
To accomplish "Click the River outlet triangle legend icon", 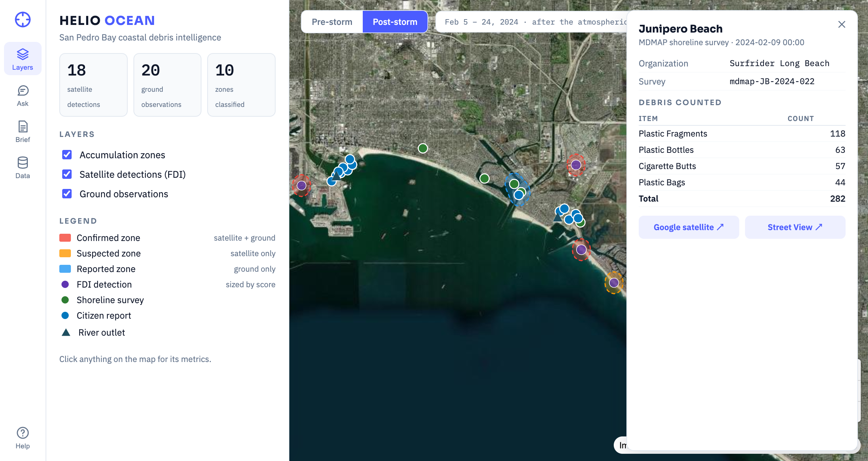I will coord(66,332).
